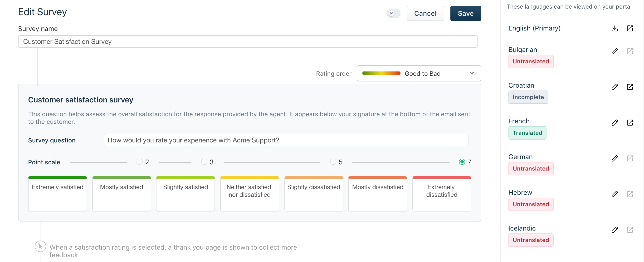Edit the Icelandic translation
Viewport: 644px width, 262px height.
pyautogui.click(x=615, y=230)
